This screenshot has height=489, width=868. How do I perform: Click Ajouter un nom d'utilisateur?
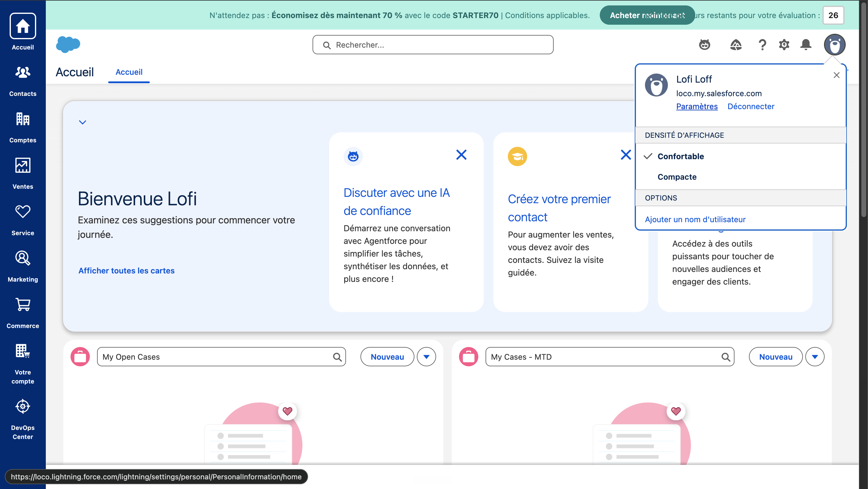(695, 219)
